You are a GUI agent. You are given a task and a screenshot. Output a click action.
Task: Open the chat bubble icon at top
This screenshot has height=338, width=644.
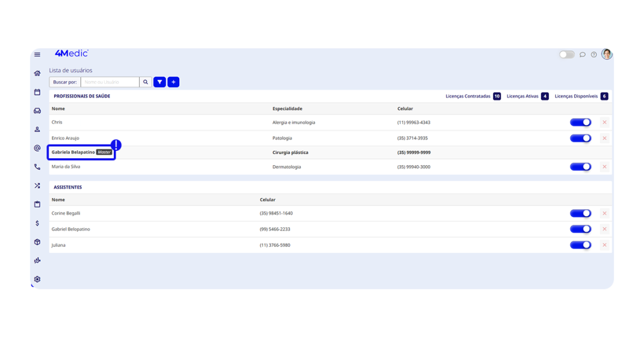click(582, 55)
